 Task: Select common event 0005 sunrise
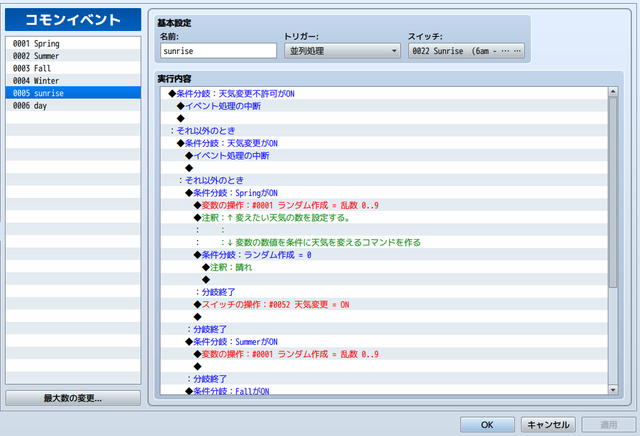pos(73,93)
